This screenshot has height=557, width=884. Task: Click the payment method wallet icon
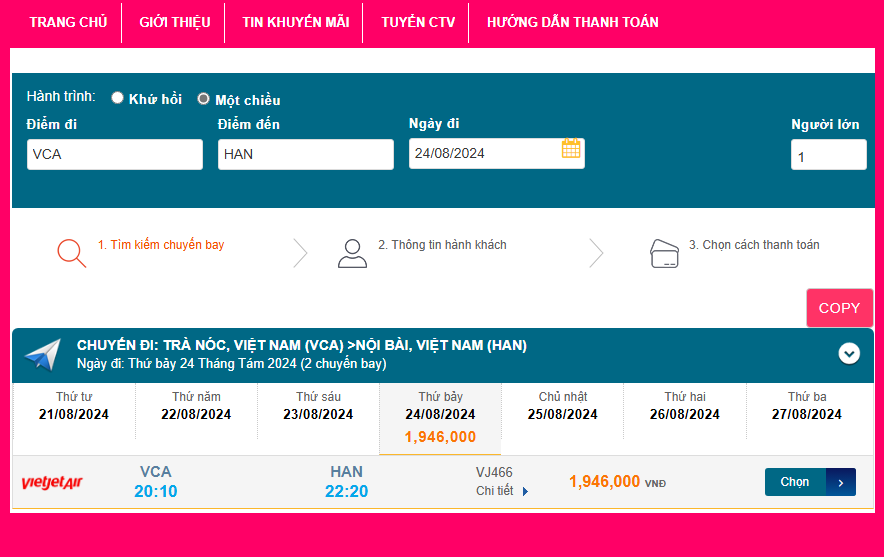click(664, 253)
